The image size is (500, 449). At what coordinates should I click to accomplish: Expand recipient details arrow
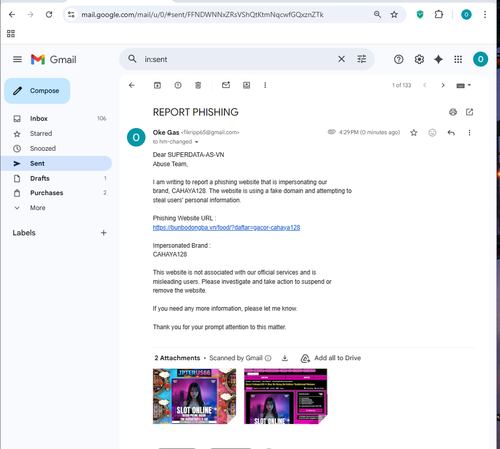(196, 142)
